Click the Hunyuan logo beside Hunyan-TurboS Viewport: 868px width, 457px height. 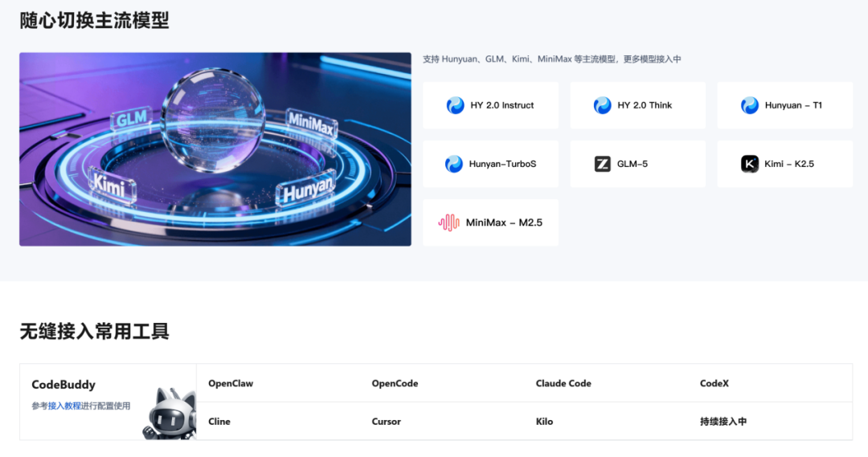click(454, 164)
